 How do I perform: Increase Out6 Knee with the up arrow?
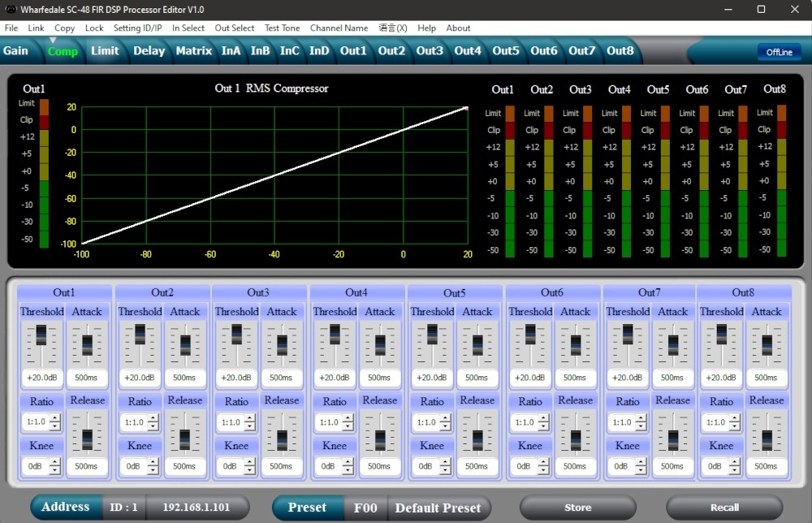pos(543,462)
